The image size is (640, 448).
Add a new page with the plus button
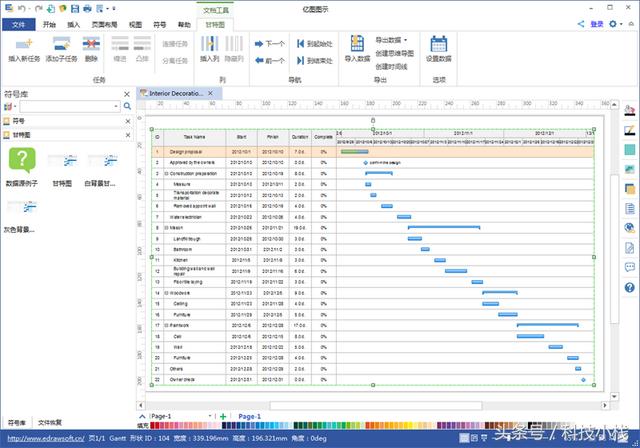pyautogui.click(x=222, y=416)
